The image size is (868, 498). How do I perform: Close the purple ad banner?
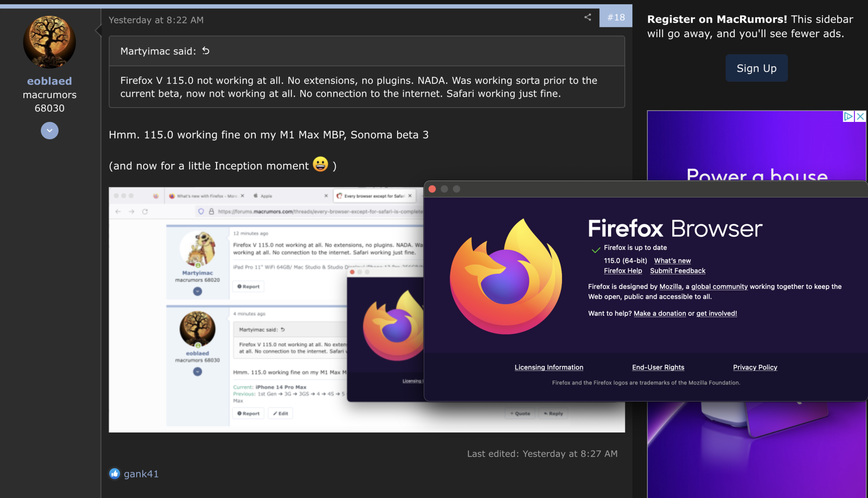point(860,116)
